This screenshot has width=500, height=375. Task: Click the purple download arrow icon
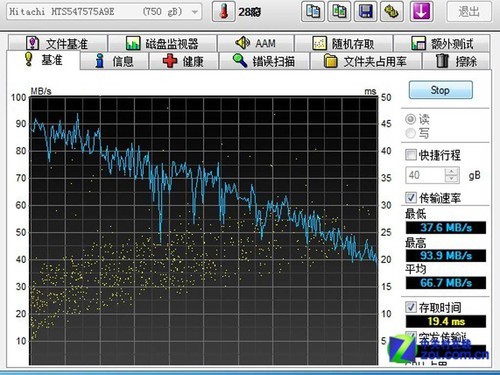pyautogui.click(x=421, y=12)
